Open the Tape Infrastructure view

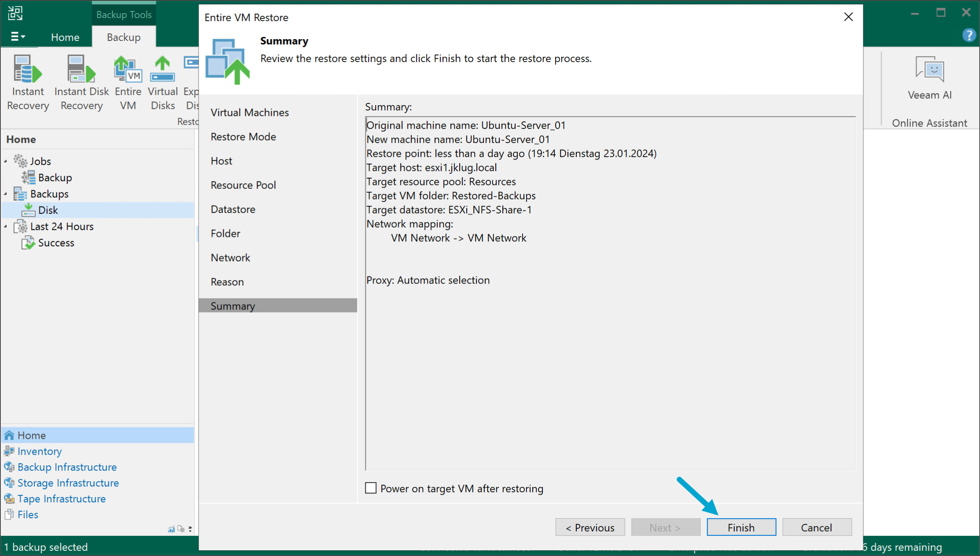62,499
